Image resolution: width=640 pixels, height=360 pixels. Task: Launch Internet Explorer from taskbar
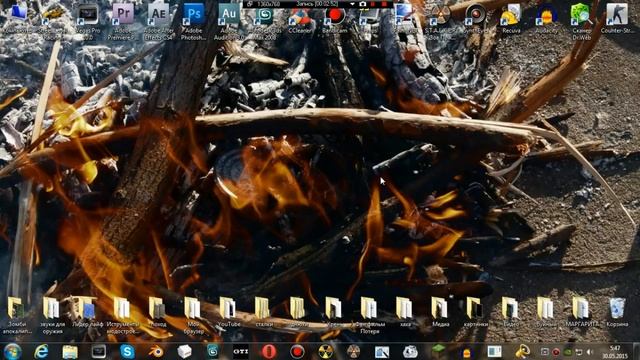(x=41, y=351)
